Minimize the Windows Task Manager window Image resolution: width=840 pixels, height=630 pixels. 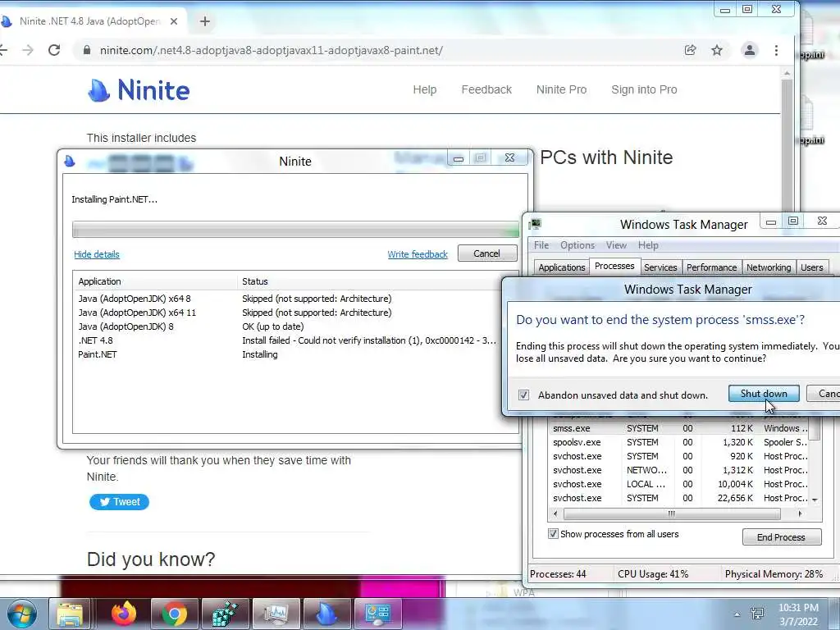click(x=771, y=221)
